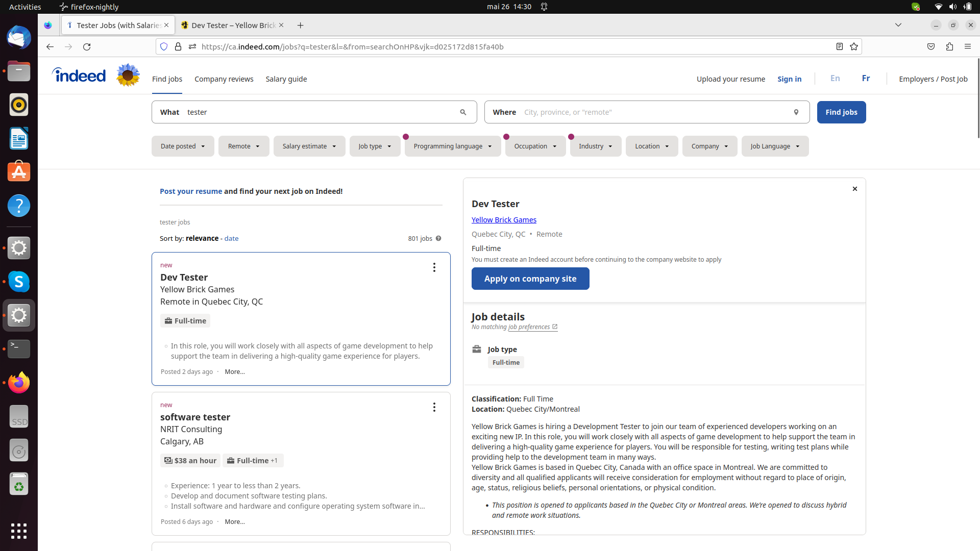Save the page to Pocket
Viewport: 980px width, 551px height.
[x=930, y=46]
